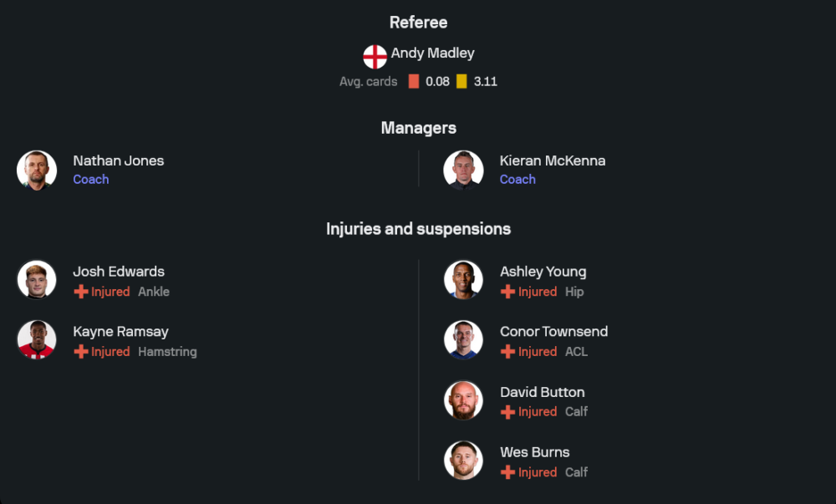Click the injury cross icon for Conor Townsend
Screen dimensions: 836x504
[x=507, y=352]
